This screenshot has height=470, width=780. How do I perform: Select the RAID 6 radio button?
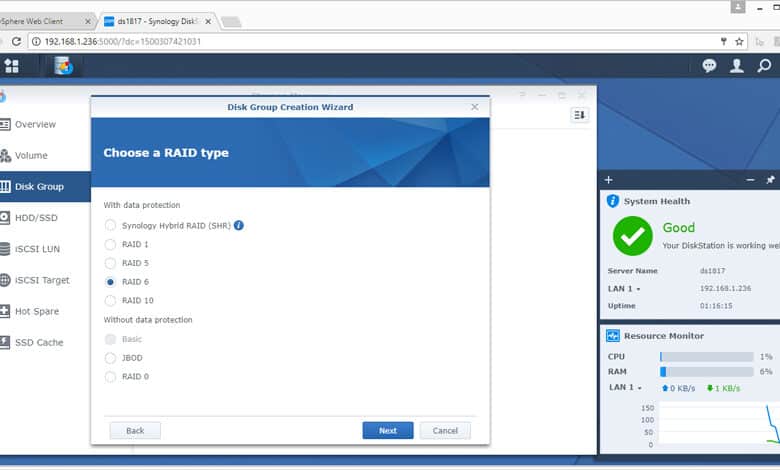coord(110,282)
